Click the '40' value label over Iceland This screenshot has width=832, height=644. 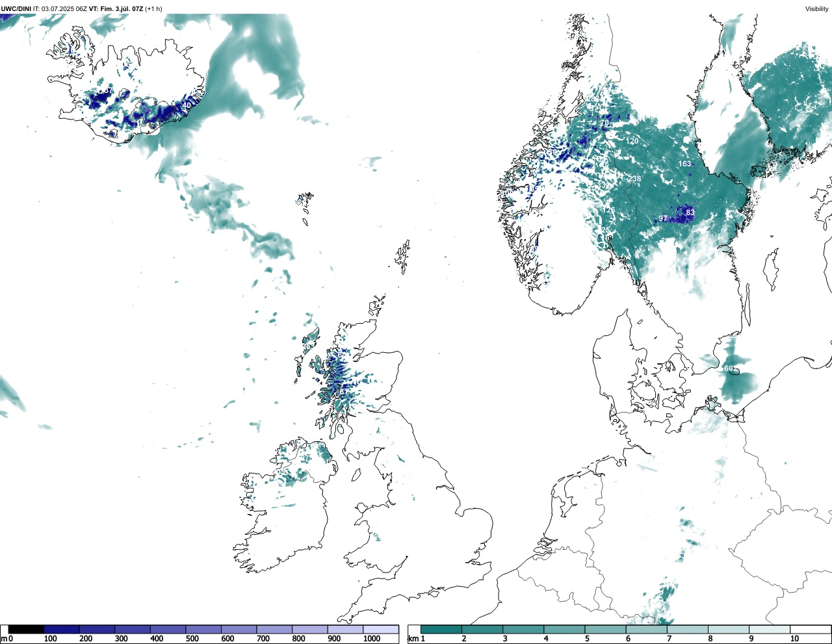(187, 105)
